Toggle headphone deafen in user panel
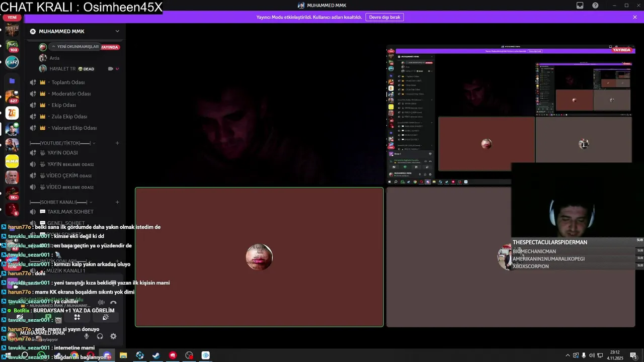Screen dimensions: 644x362 click(100, 336)
